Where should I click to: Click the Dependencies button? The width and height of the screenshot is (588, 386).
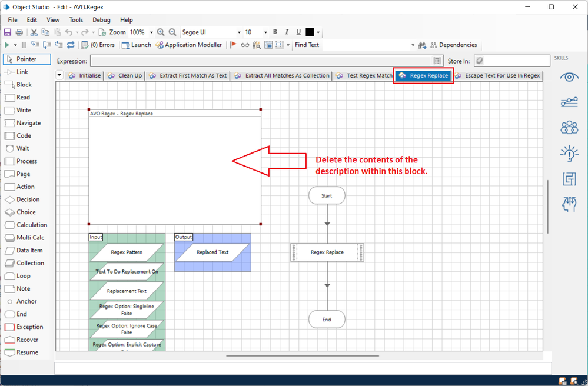click(x=454, y=45)
